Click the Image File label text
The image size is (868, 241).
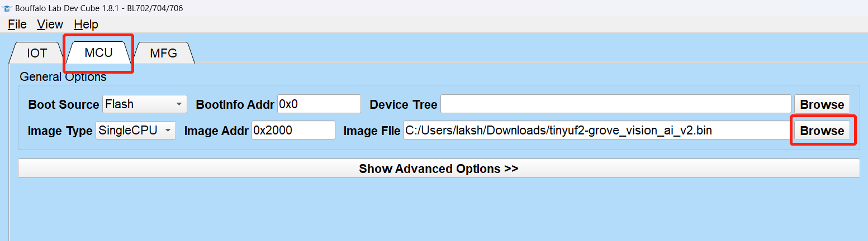(x=372, y=131)
